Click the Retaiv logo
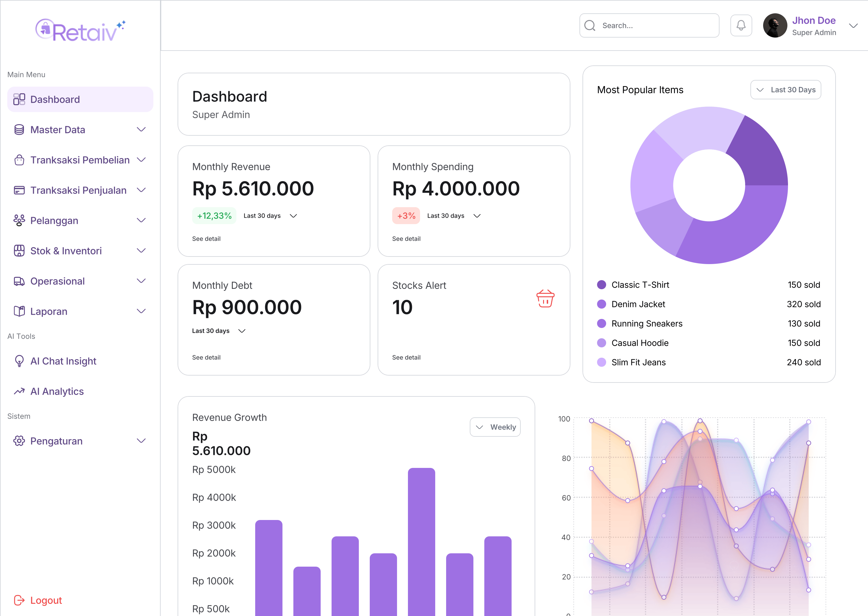This screenshot has width=868, height=616. [x=80, y=29]
